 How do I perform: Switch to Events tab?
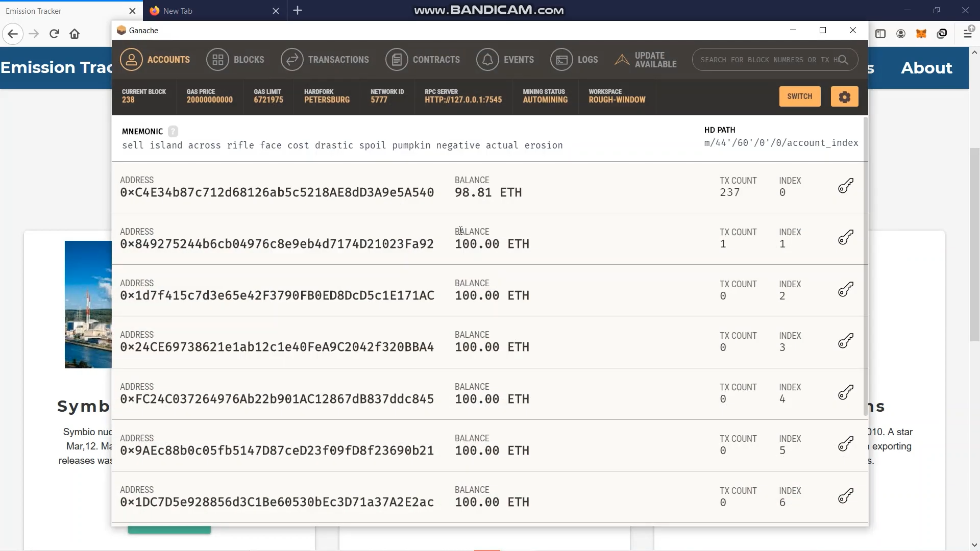(518, 60)
